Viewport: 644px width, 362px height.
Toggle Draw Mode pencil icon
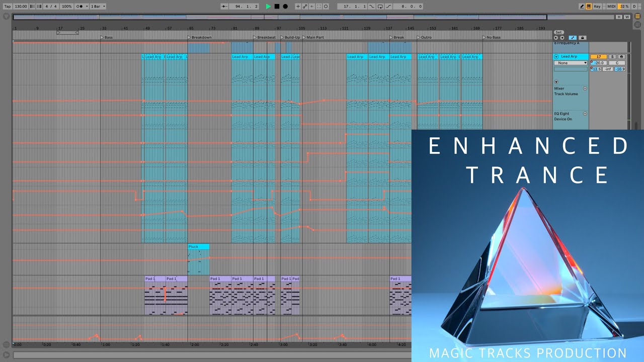[x=582, y=7]
